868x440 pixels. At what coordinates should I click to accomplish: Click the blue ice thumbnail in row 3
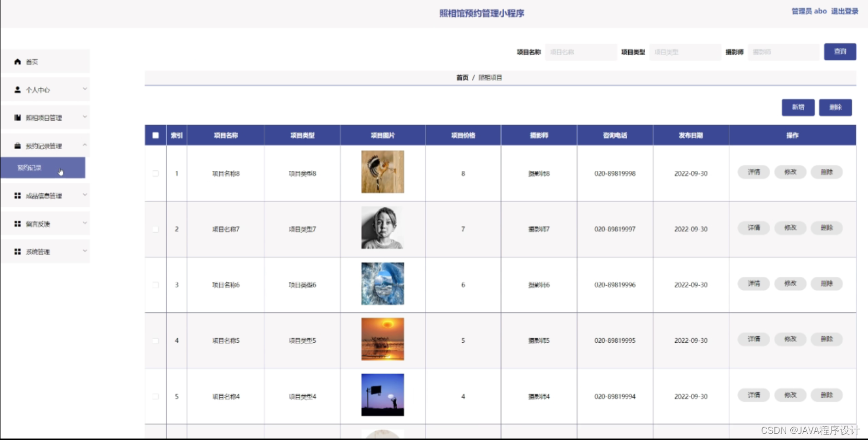pos(383,284)
